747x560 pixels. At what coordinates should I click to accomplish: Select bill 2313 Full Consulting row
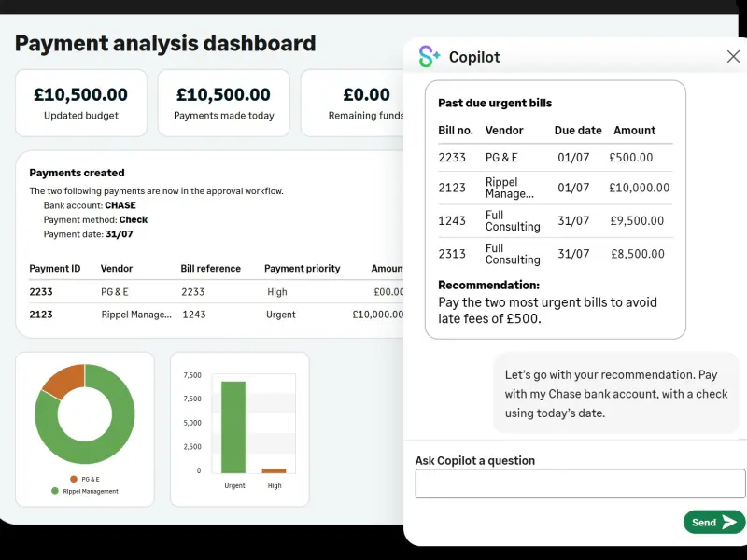tap(555, 254)
